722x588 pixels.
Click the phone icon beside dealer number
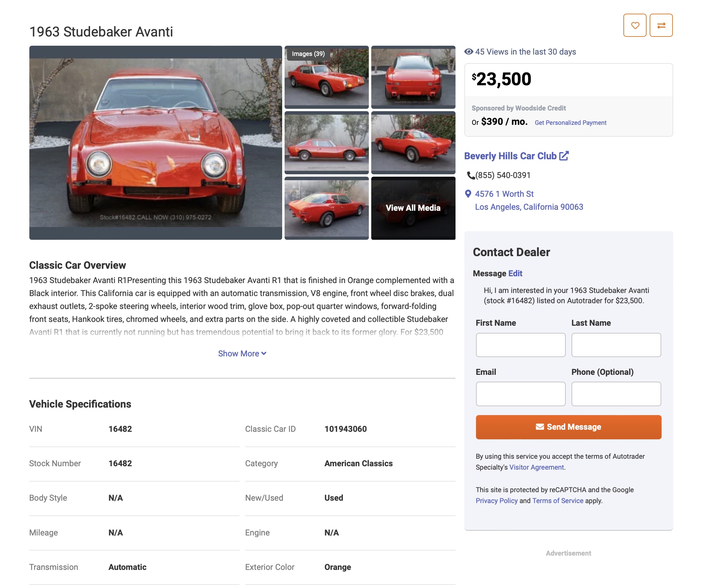click(471, 175)
